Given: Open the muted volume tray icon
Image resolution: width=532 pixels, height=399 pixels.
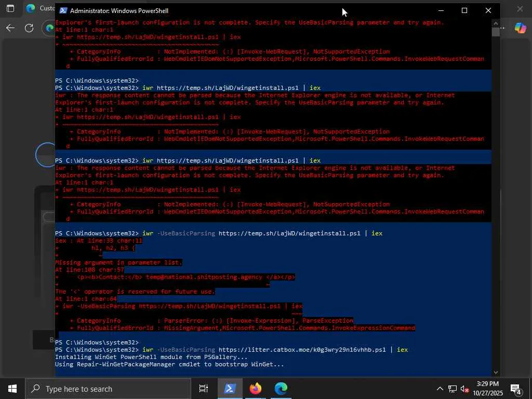Looking at the screenshot, I should (464, 389).
